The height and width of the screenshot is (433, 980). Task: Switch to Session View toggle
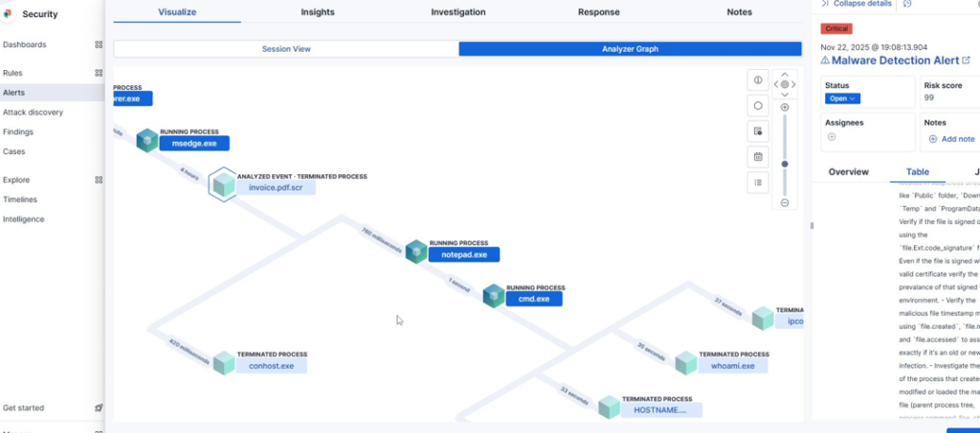pos(286,49)
